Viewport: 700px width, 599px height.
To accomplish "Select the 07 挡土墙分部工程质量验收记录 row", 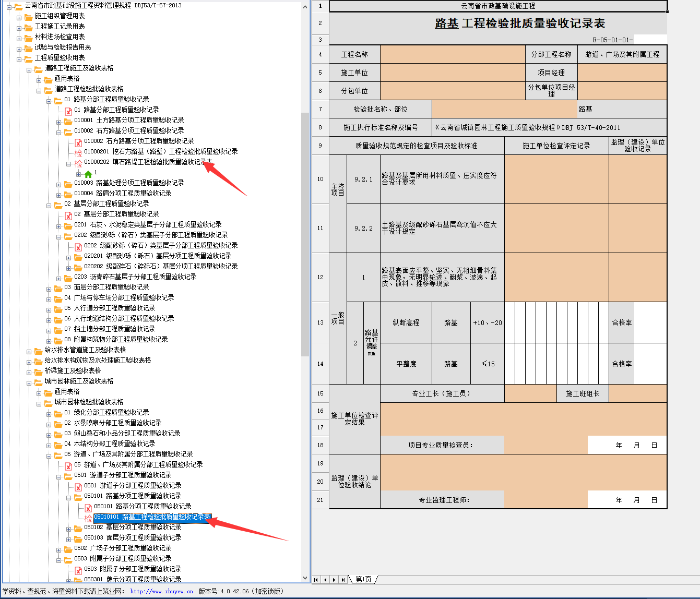I will (110, 329).
